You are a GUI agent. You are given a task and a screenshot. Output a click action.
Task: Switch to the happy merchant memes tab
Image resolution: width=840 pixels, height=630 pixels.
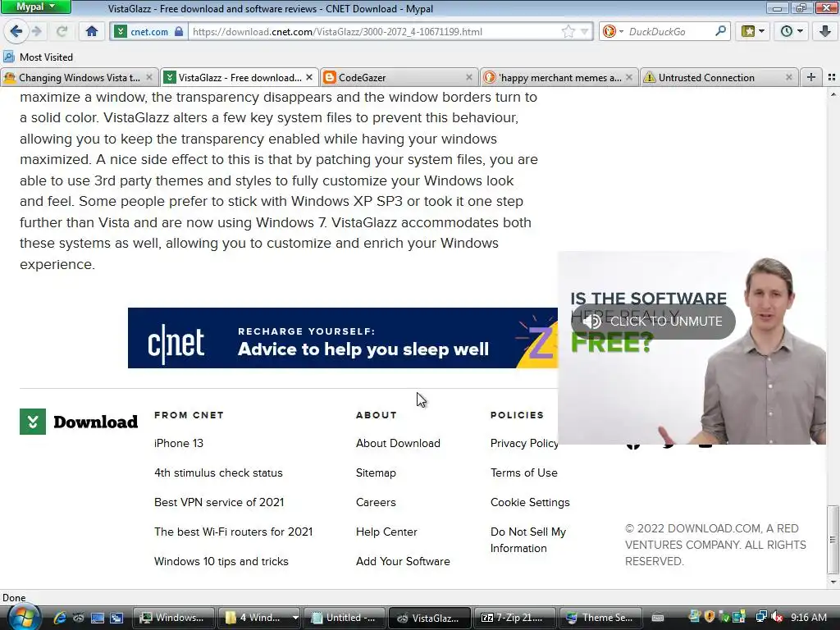pos(559,78)
